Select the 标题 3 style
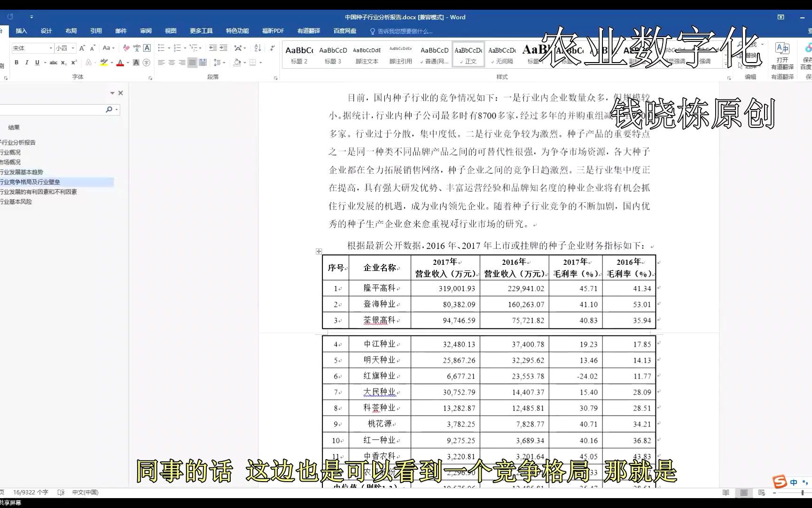This screenshot has height=508, width=812. [333, 55]
